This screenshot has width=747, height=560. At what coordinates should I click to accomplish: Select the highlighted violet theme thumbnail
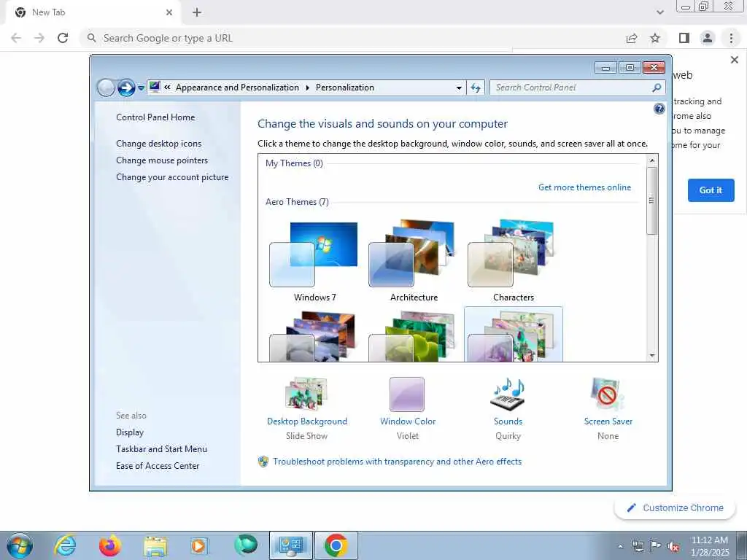[513, 334]
